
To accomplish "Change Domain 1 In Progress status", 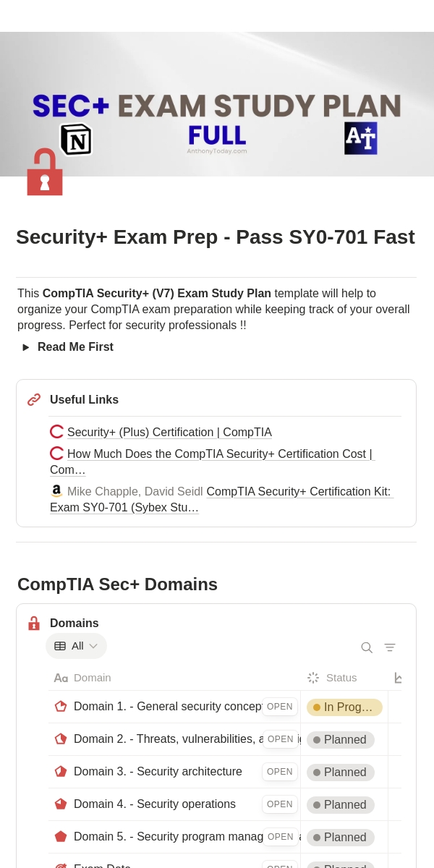I will point(344,707).
